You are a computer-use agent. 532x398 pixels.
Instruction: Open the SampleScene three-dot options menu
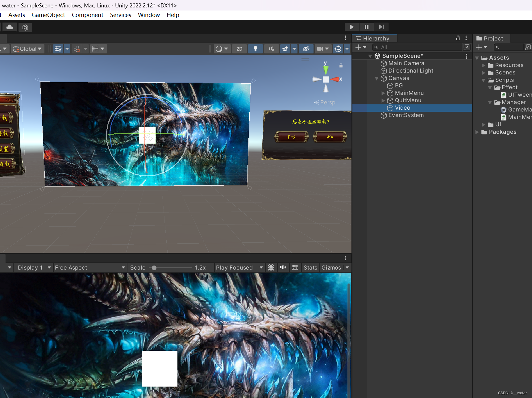click(x=467, y=56)
